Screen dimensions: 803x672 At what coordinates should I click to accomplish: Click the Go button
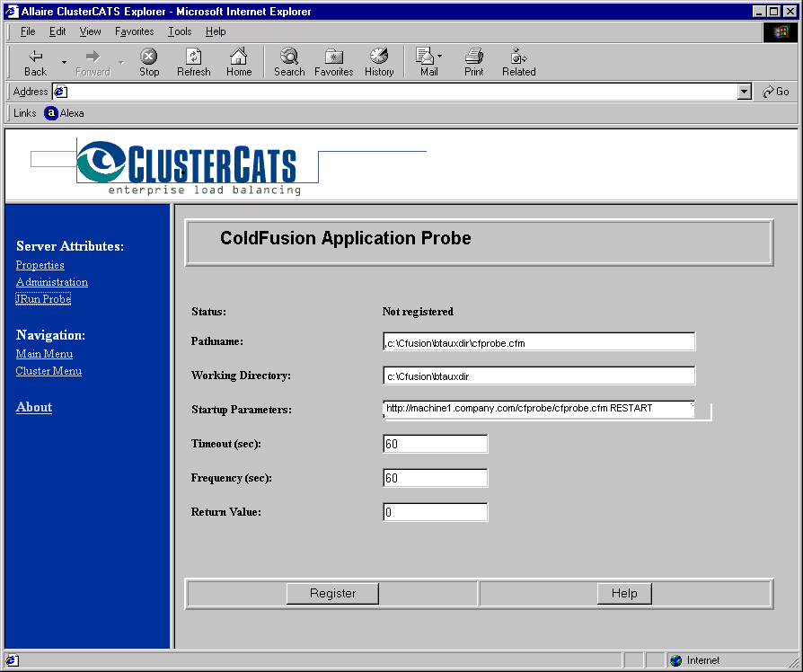tap(775, 92)
